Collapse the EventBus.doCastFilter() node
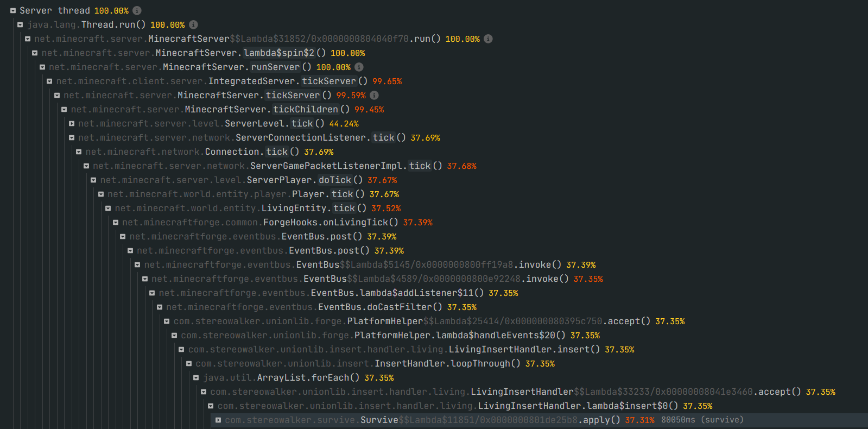This screenshot has height=429, width=868. coord(160,307)
